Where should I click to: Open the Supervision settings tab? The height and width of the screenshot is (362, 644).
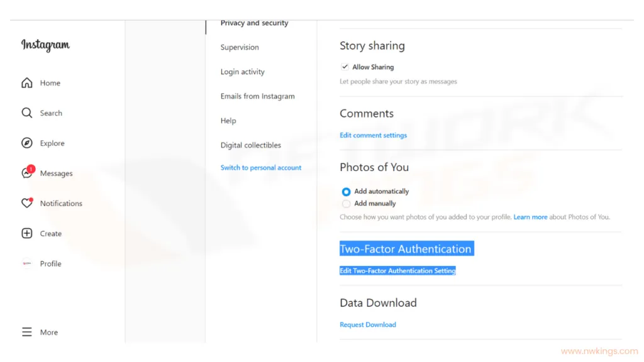click(240, 47)
